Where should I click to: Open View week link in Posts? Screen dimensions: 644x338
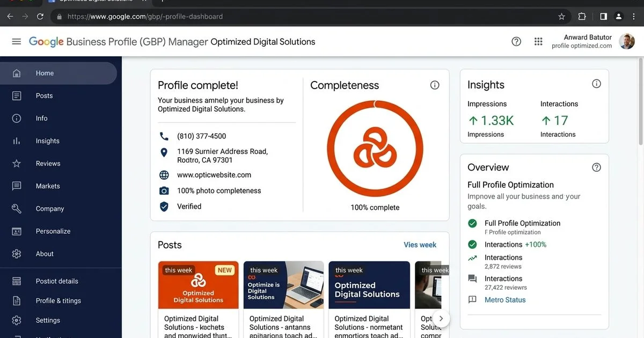pos(420,245)
